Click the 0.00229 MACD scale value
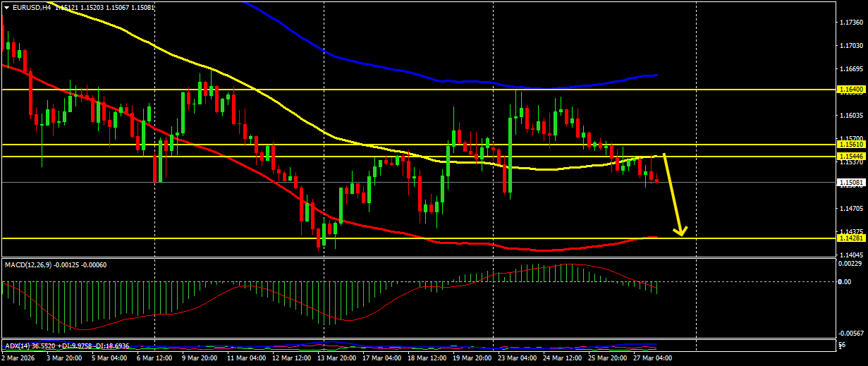868x366 pixels. pos(851,263)
